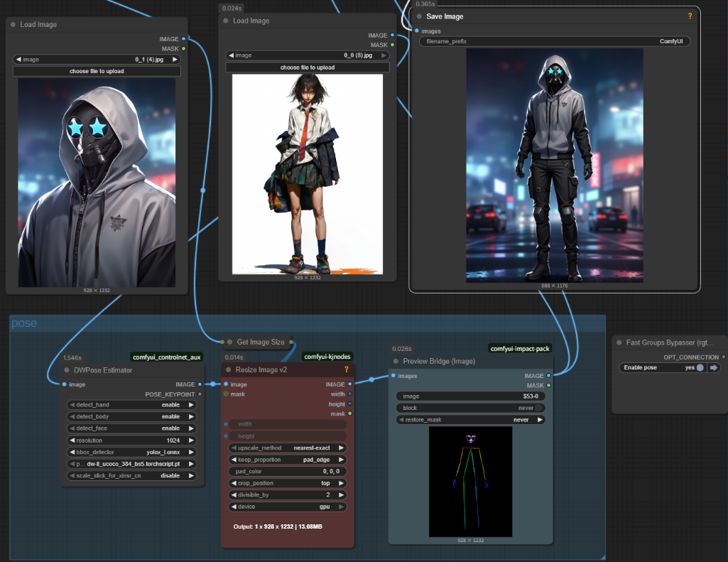
Task: Click the filename_prefix field in Save Image
Action: coord(554,42)
